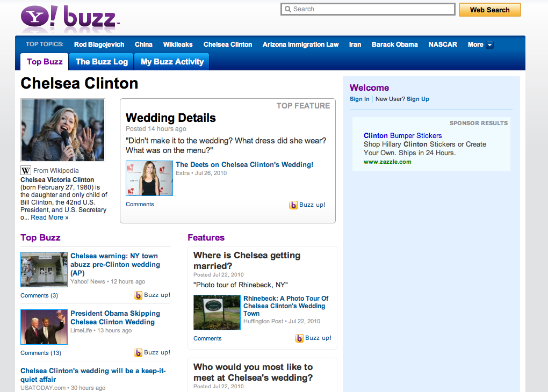Image resolution: width=548 pixels, height=392 pixels.
Task: Switch to The Buzz Log tab
Action: click(102, 62)
